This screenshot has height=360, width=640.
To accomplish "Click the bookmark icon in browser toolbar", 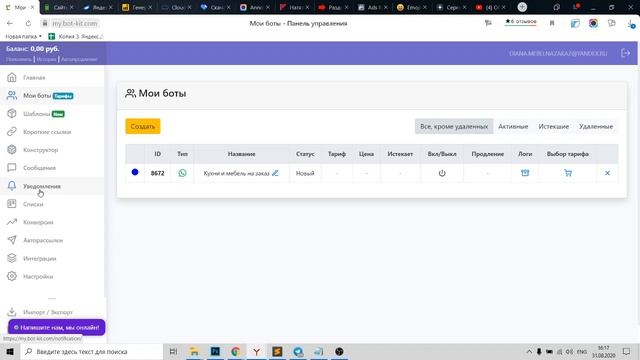I will tap(552, 23).
